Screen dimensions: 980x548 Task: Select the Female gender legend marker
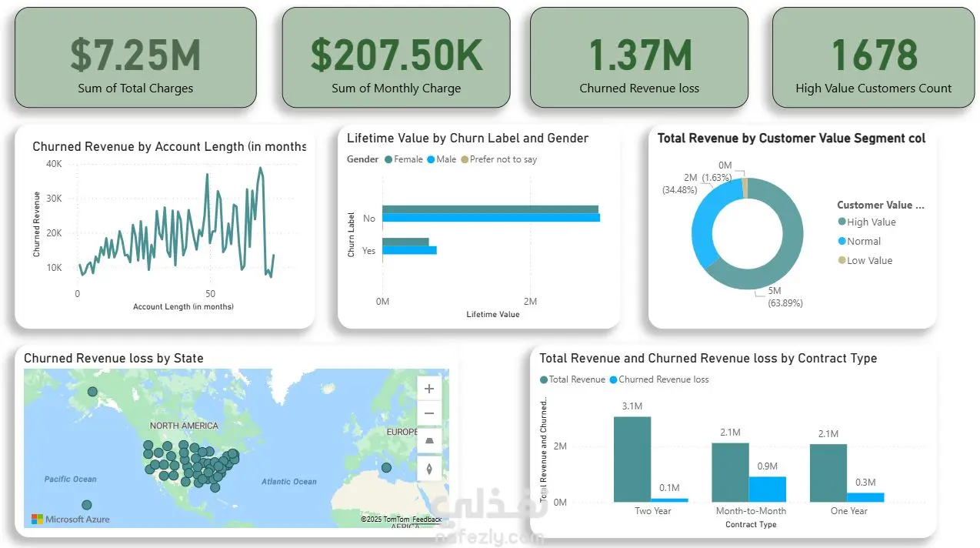(388, 159)
